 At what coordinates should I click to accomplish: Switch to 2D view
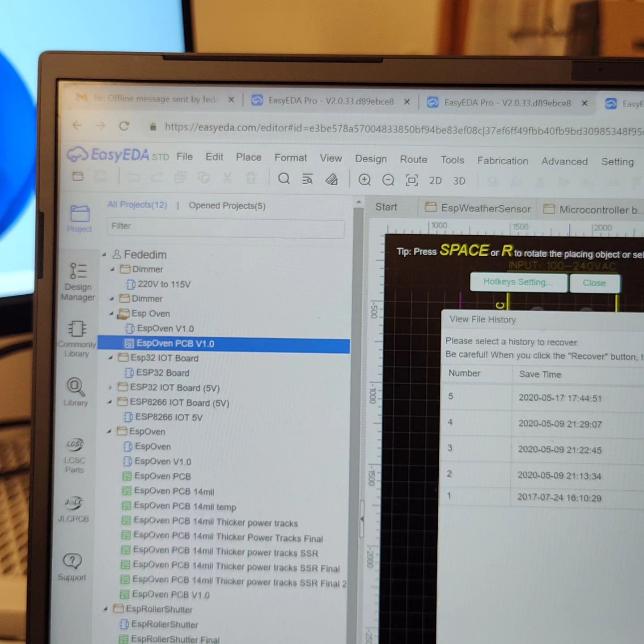(x=435, y=181)
